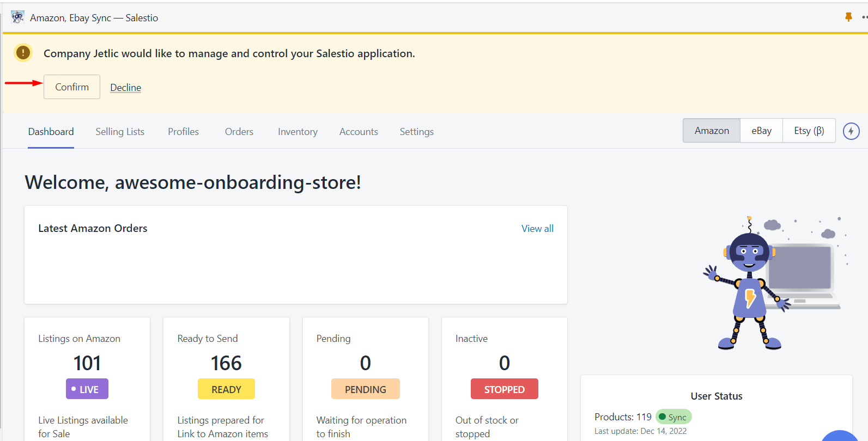Click Listings prepared for Link to Amazon text
868x441 pixels.
click(x=223, y=427)
